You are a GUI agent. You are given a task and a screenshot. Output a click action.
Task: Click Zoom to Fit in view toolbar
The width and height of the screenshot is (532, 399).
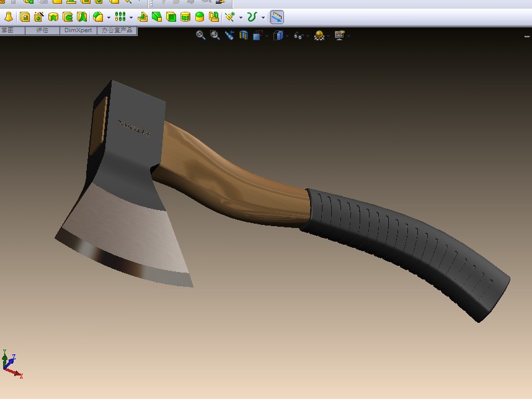coord(200,35)
